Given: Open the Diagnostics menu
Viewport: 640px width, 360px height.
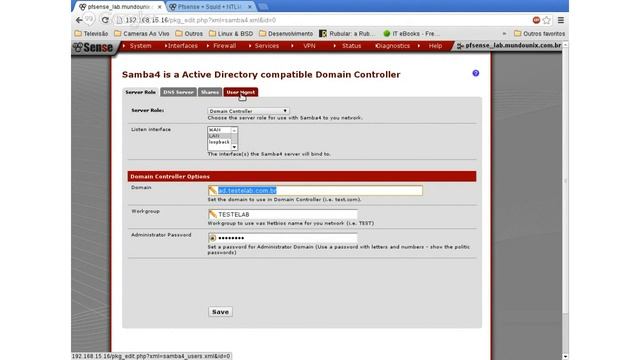Looking at the screenshot, I should pyautogui.click(x=392, y=46).
